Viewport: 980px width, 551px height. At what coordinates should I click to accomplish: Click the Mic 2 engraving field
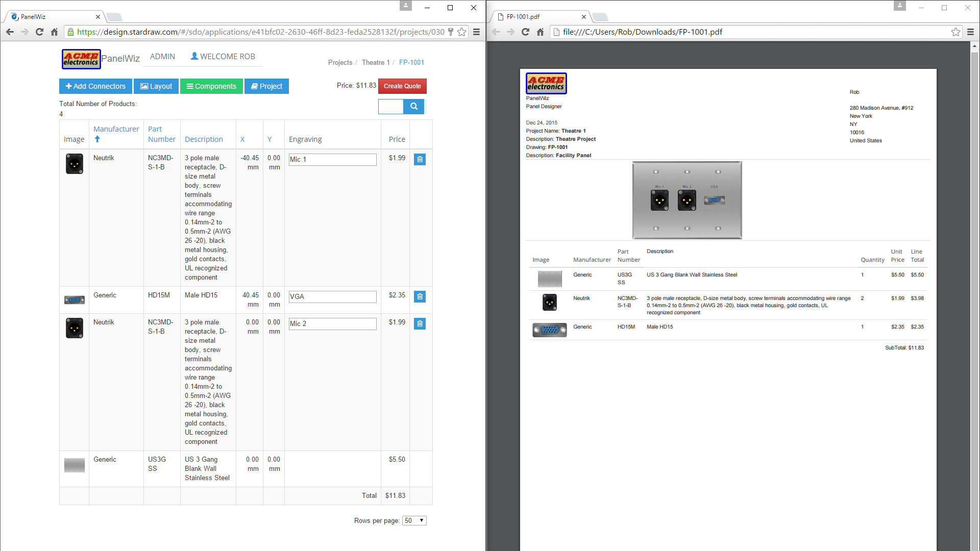pos(332,324)
